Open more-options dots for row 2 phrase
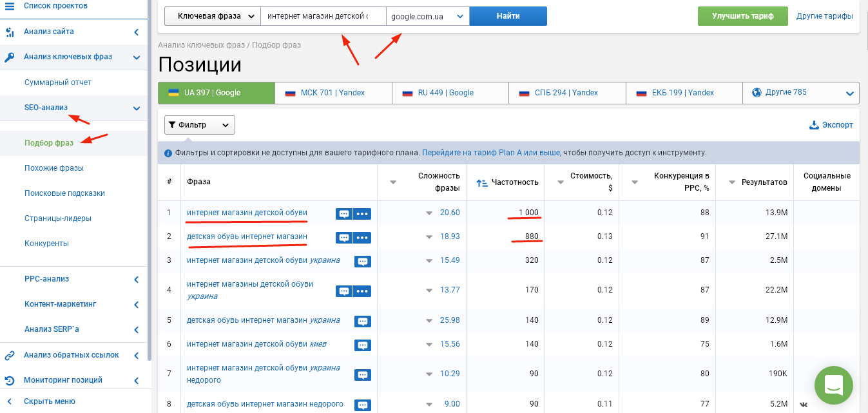The image size is (868, 413). tap(363, 238)
